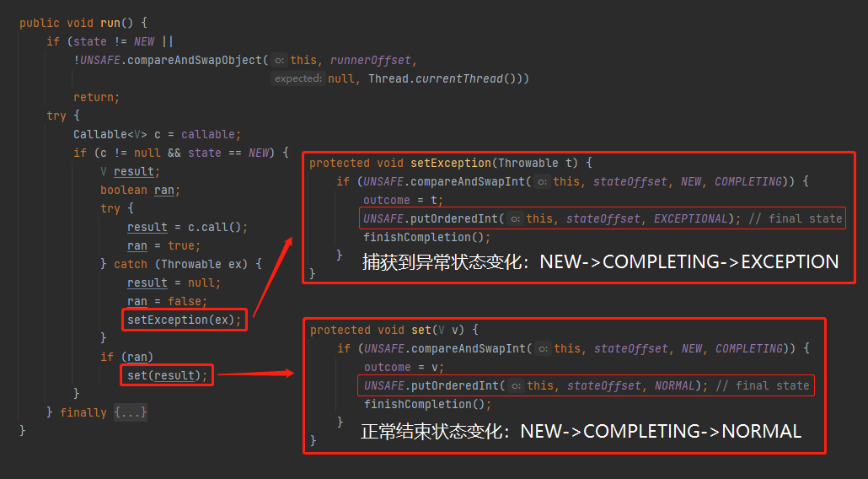Viewport: 868px width, 479px height.
Task: Click the 'expected:' parameter hint
Action: (297, 78)
